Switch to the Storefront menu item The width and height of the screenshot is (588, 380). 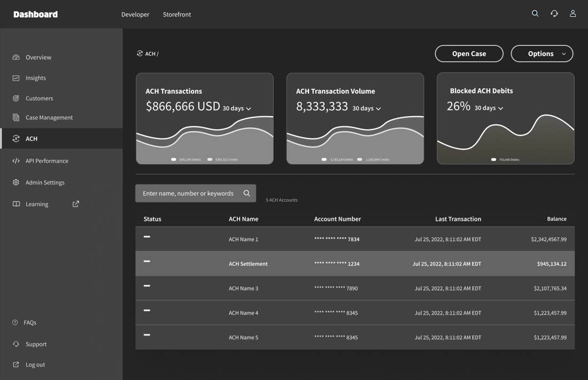[177, 14]
